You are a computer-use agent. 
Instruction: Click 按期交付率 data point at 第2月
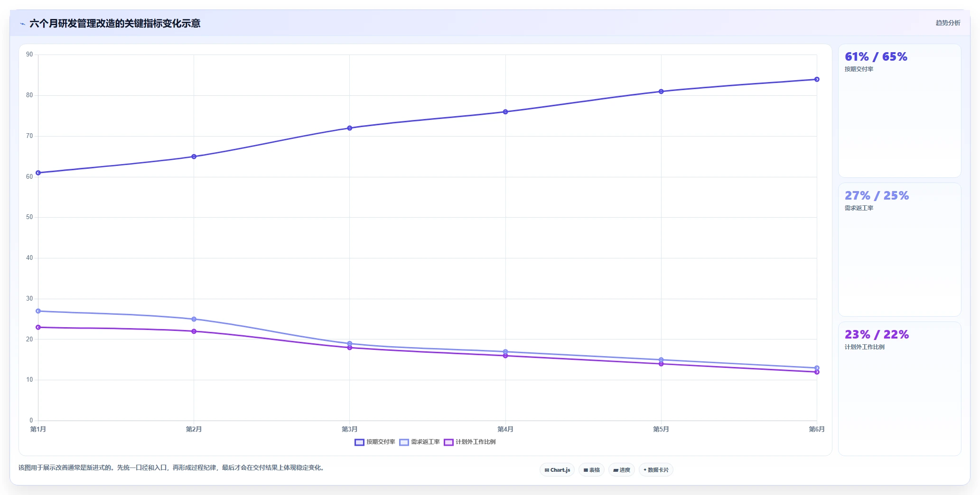[194, 156]
